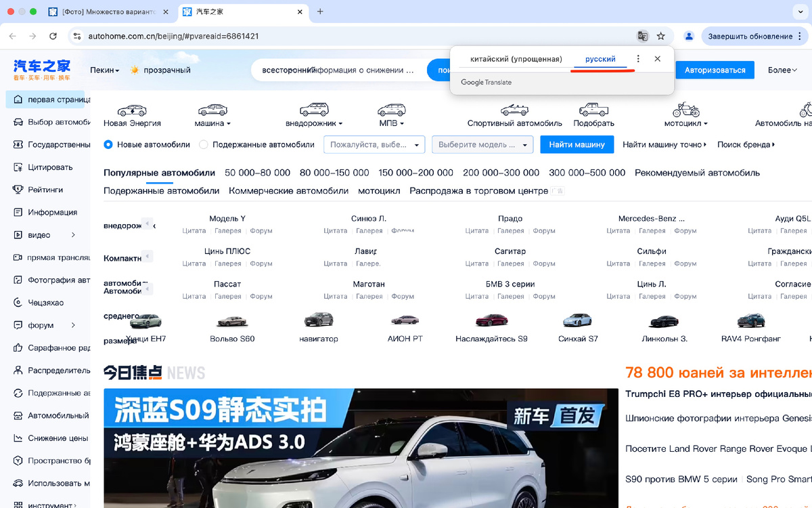This screenshot has width=812, height=508.
Task: Open the Пекин city dropdown
Action: click(104, 70)
